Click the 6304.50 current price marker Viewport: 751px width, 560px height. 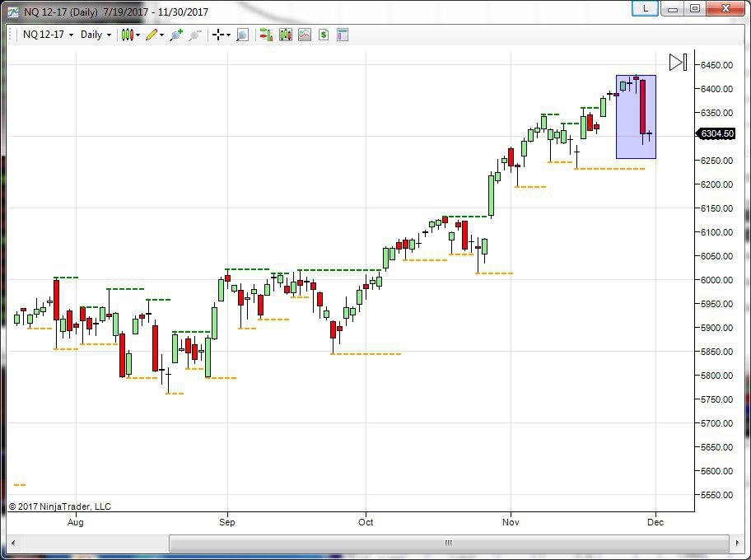coord(716,133)
